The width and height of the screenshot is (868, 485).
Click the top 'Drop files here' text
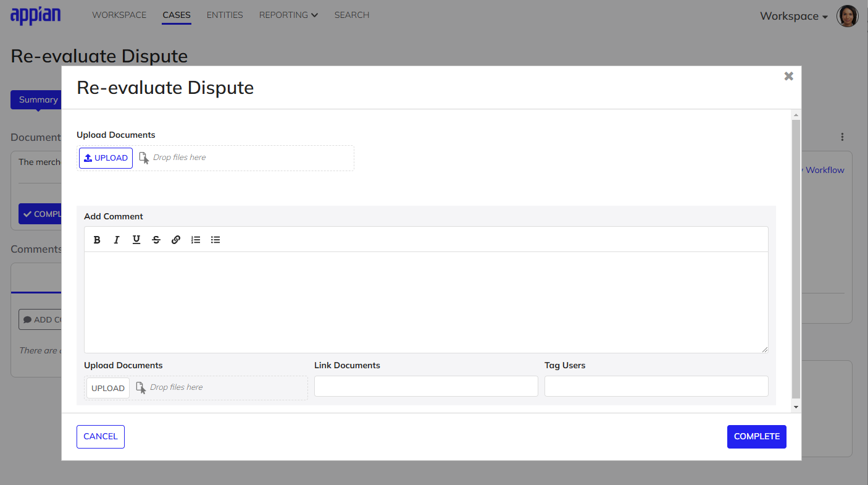point(180,158)
